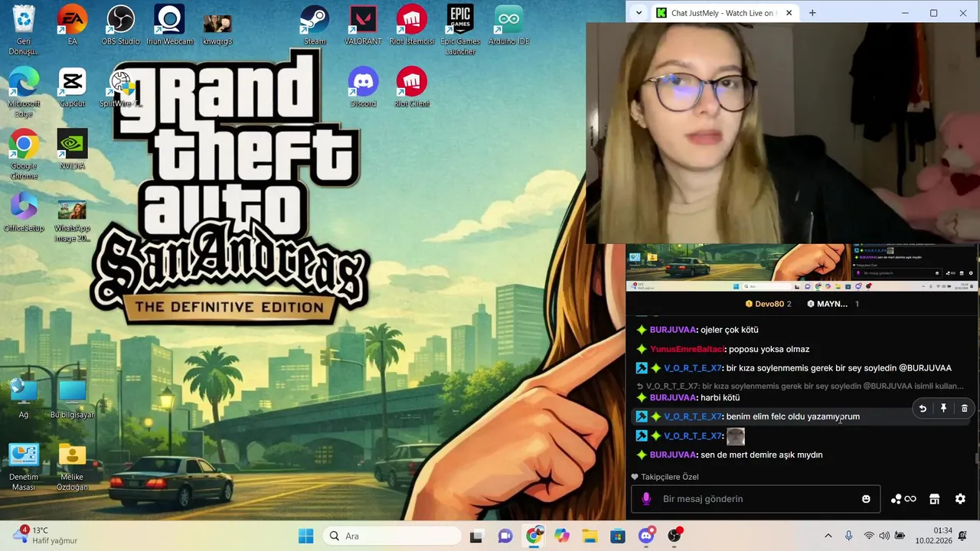980x551 pixels.
Task: Open the Copilot taskbar icon
Action: (562, 536)
